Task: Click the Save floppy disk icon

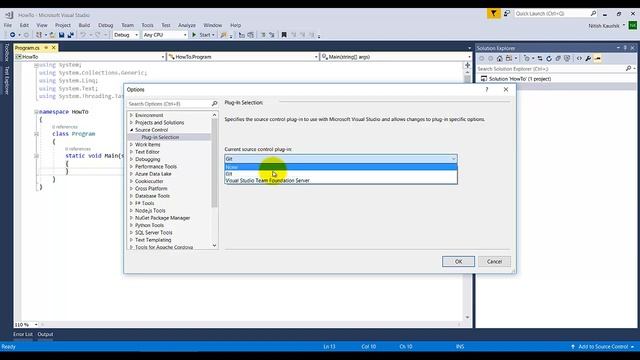Action: (x=62, y=35)
